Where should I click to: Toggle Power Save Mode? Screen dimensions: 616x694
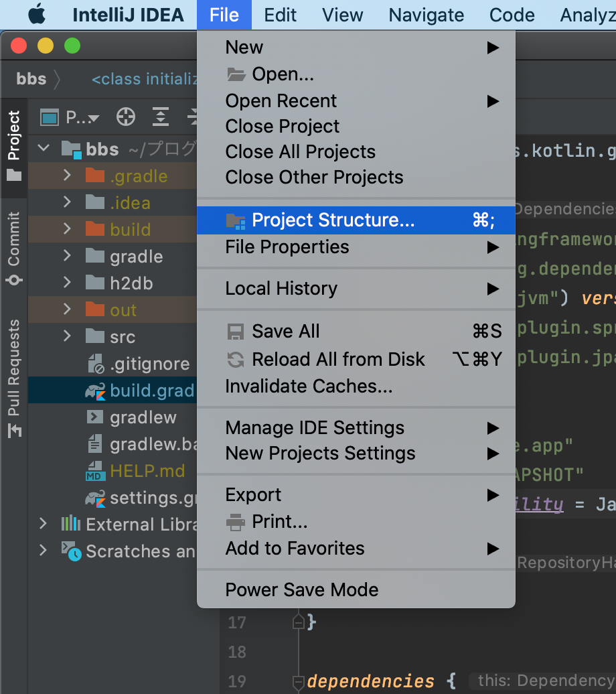tap(356, 590)
